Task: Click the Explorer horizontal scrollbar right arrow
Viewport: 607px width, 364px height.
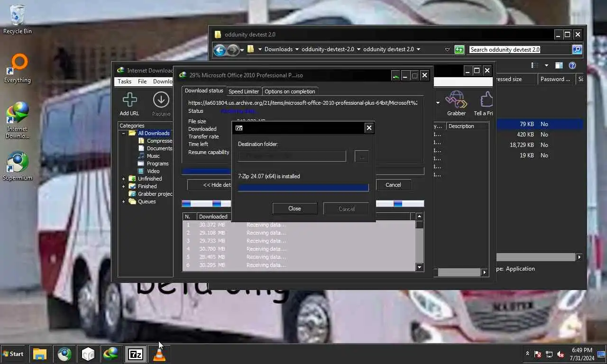Action: 579,257
